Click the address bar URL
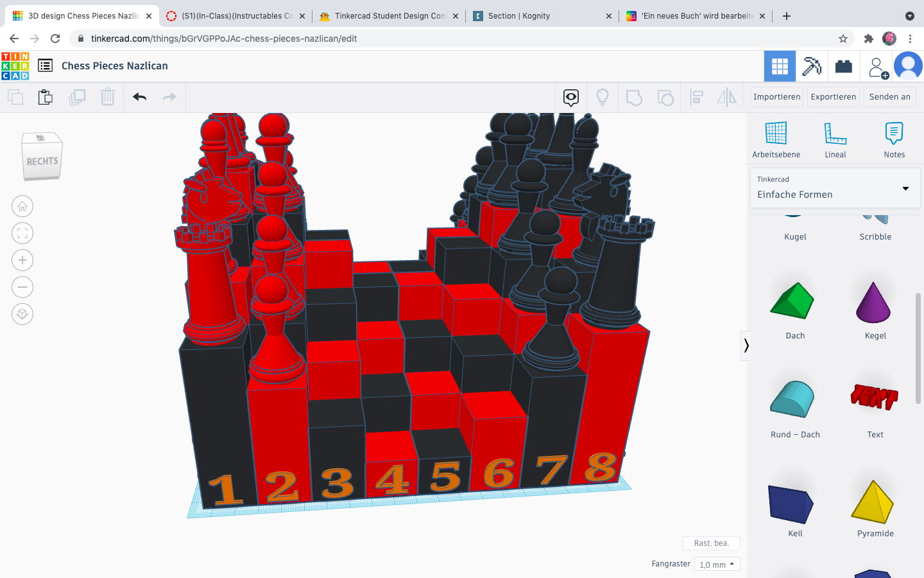This screenshot has width=924, height=578. [224, 39]
